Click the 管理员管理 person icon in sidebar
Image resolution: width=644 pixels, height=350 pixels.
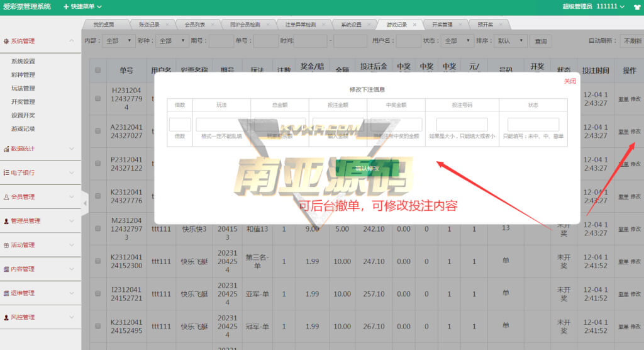6,221
